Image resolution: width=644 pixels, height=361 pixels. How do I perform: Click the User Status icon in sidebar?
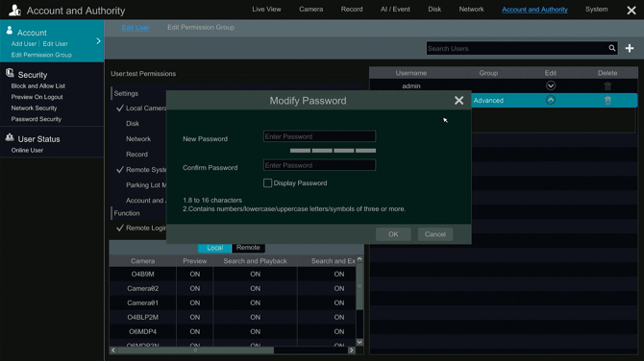(x=10, y=138)
